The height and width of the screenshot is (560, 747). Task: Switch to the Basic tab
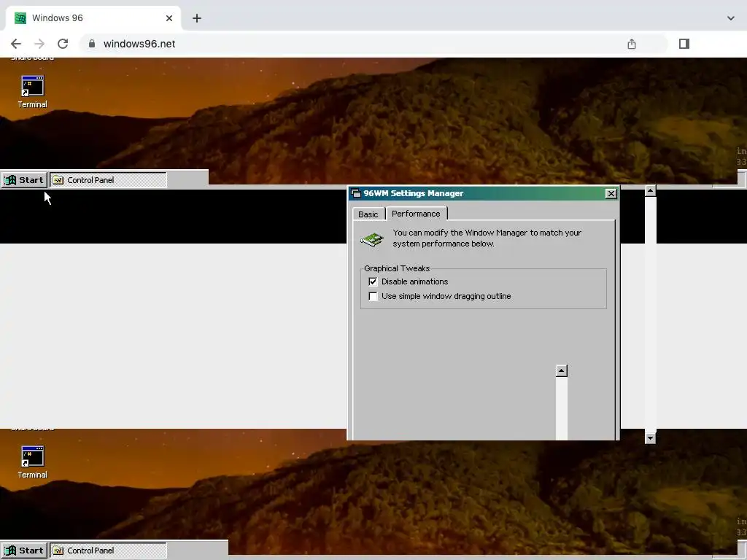368,214
